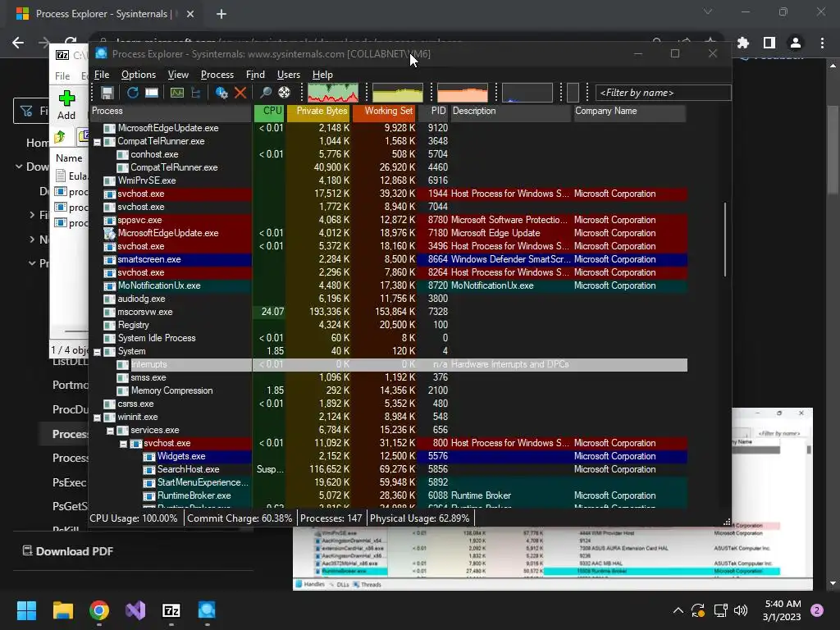Click the Save toolbar icon in Process Explorer
840x630 pixels.
click(x=107, y=93)
